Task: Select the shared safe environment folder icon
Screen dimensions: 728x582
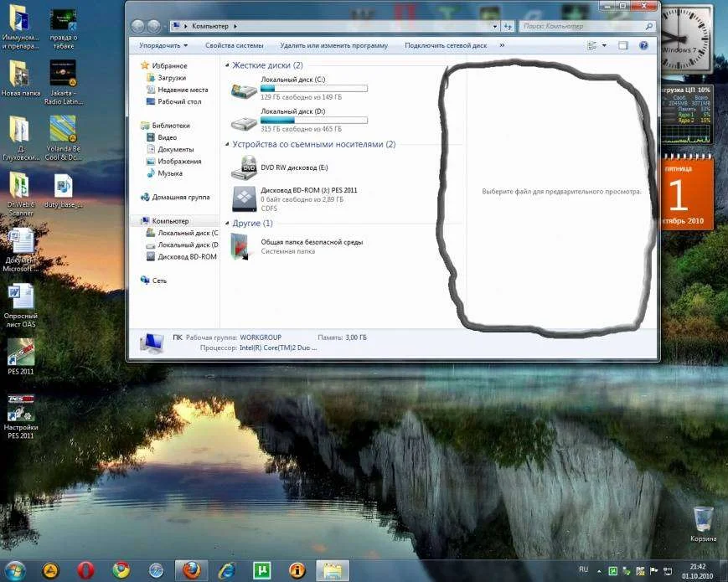Action: (241, 246)
